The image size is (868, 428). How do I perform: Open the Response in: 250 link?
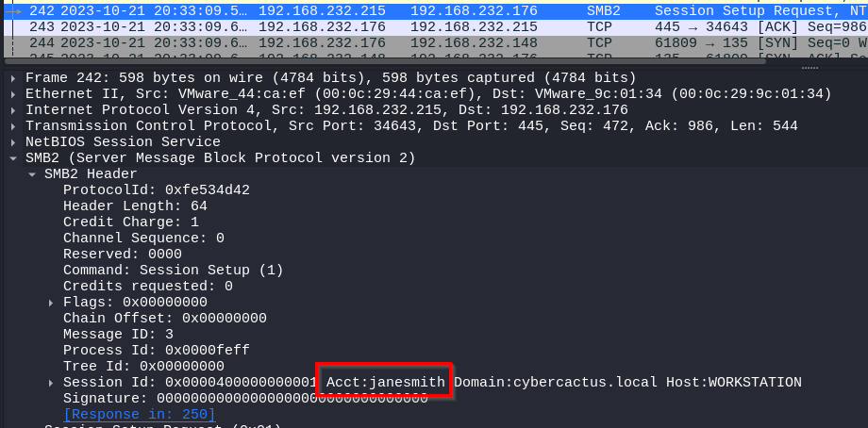139,414
